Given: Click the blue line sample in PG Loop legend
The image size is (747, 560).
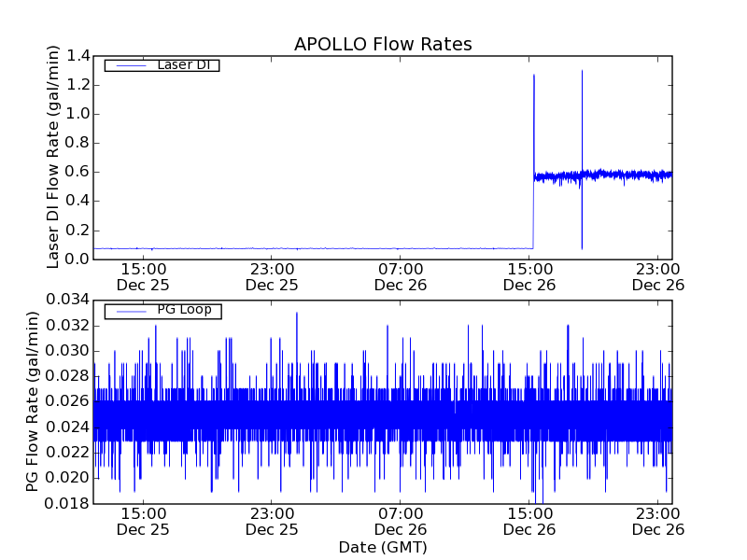Looking at the screenshot, I should 129,311.
